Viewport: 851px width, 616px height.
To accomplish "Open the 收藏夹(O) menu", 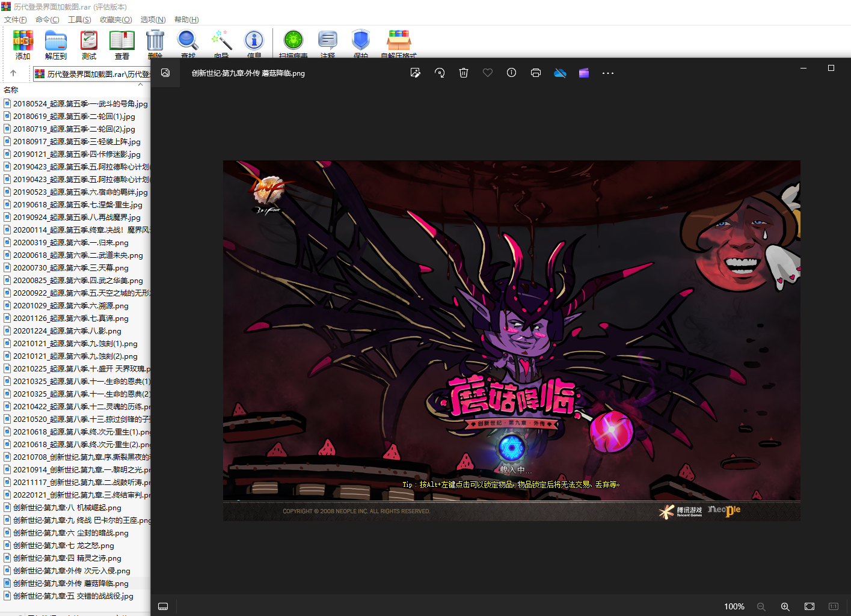I will point(116,20).
